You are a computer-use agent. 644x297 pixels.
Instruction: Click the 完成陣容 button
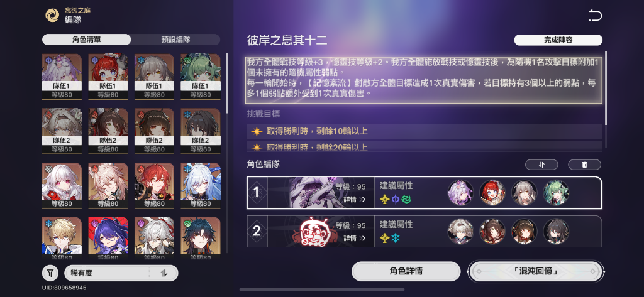point(558,40)
